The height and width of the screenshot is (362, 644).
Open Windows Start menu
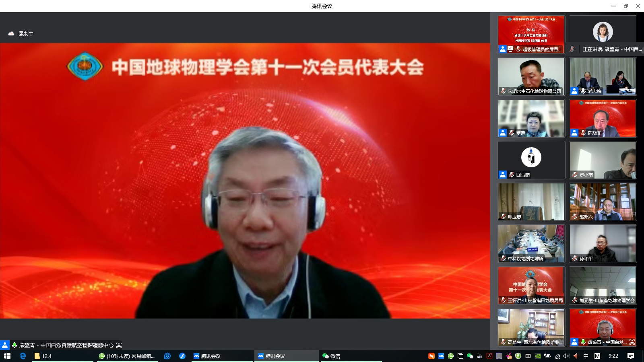pyautogui.click(x=7, y=356)
